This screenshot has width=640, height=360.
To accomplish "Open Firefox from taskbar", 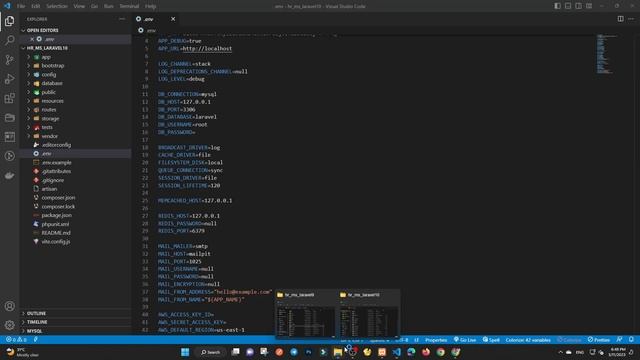I will (x=426, y=352).
